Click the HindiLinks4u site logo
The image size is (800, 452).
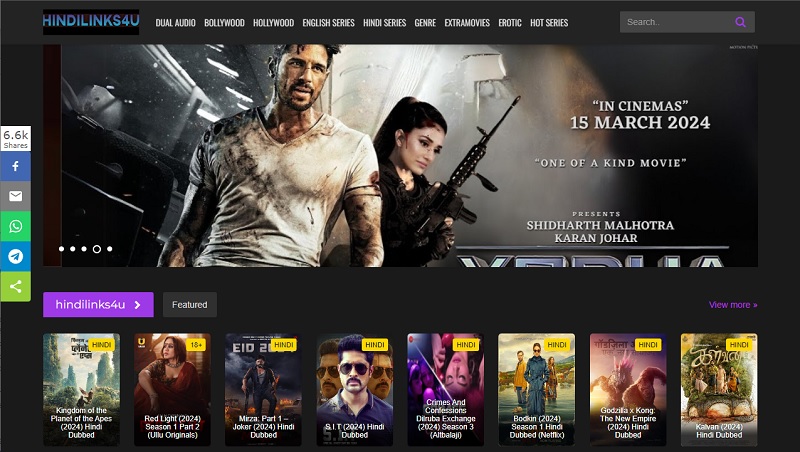point(91,22)
